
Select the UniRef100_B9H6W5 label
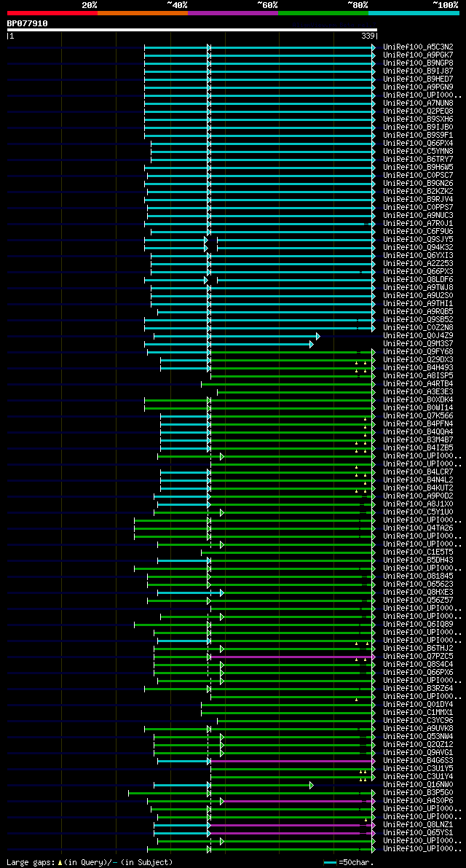coord(418,168)
